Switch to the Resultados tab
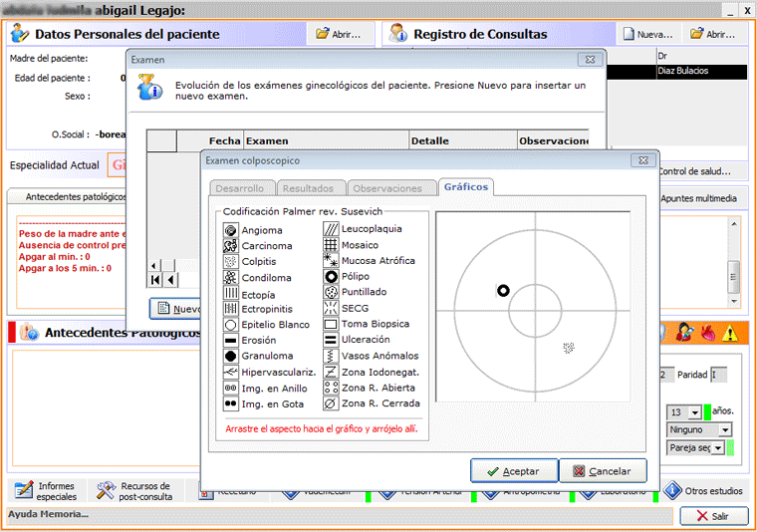Screen dimensions: 757x532 click(308, 188)
